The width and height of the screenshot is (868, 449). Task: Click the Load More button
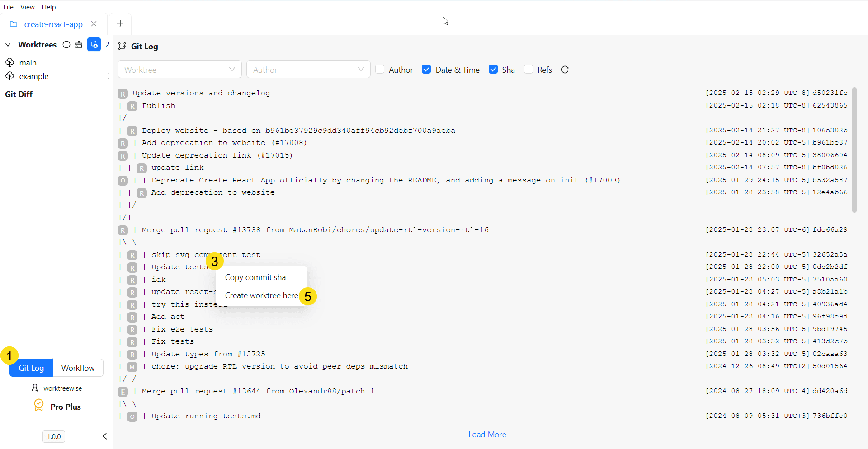(487, 434)
